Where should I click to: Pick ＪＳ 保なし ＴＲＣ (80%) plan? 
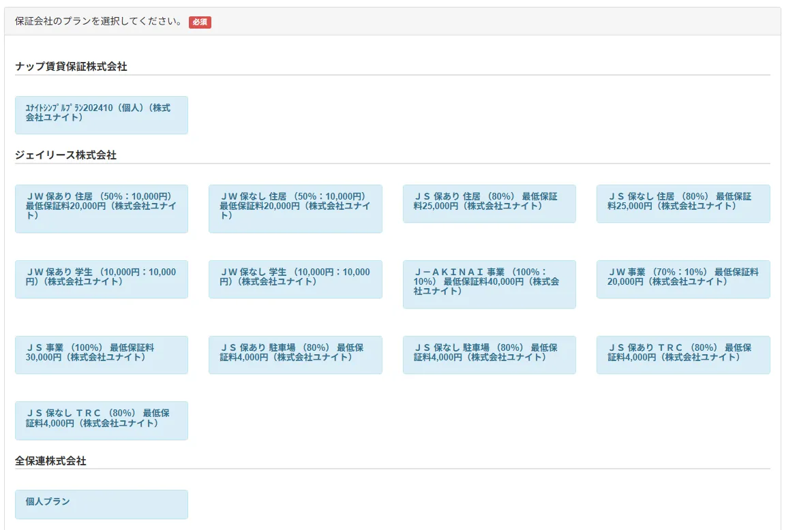coord(101,420)
